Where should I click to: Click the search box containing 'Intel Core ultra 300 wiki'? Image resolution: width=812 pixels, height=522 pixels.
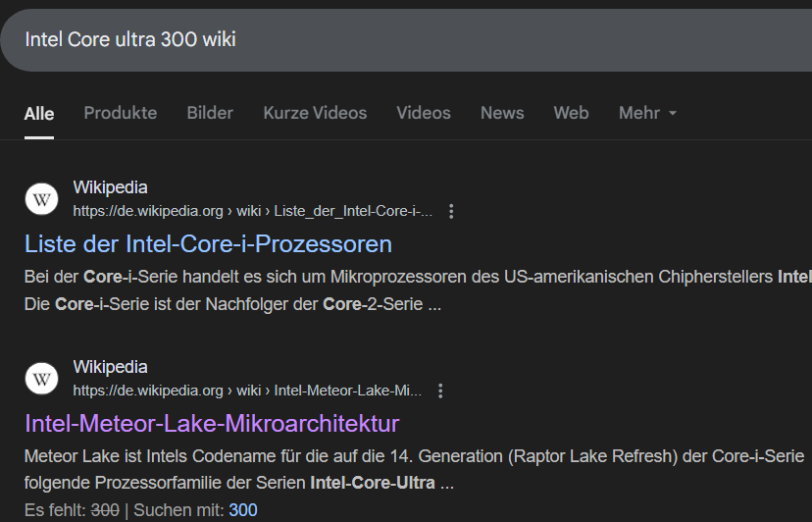click(x=406, y=40)
